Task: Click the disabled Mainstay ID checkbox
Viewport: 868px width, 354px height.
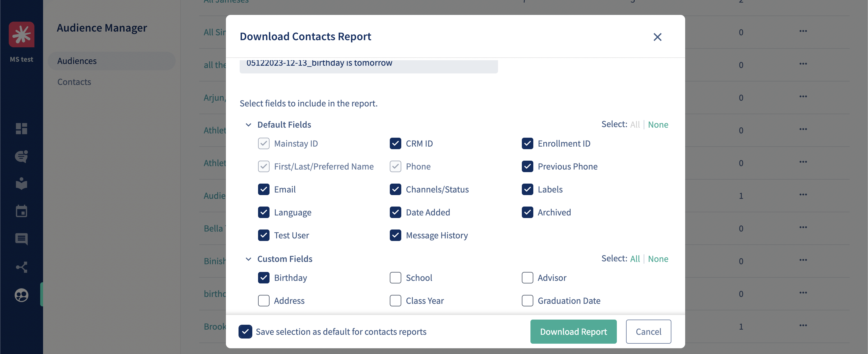Action: (263, 143)
